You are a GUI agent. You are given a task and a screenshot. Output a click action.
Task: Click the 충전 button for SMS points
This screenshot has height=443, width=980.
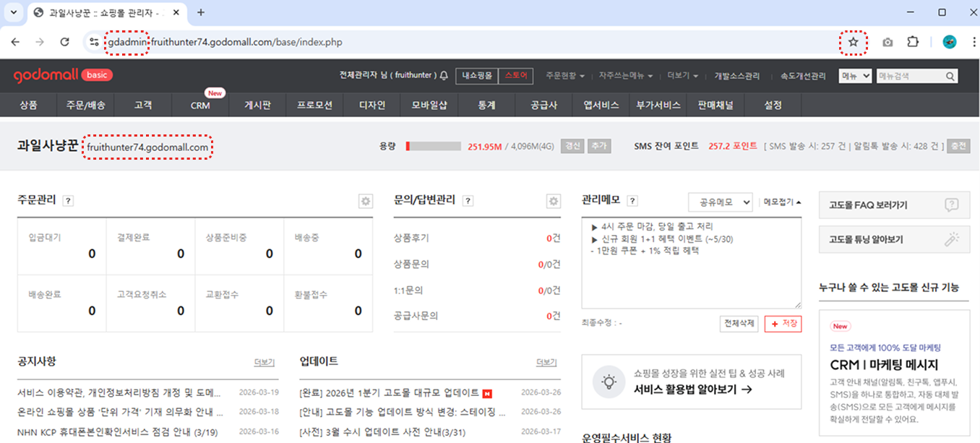pos(960,145)
